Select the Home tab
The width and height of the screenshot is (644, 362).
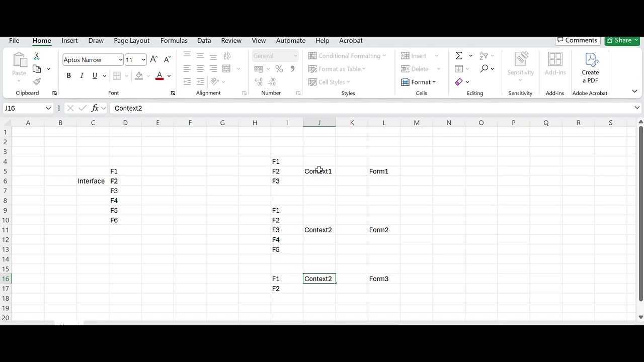[42, 40]
